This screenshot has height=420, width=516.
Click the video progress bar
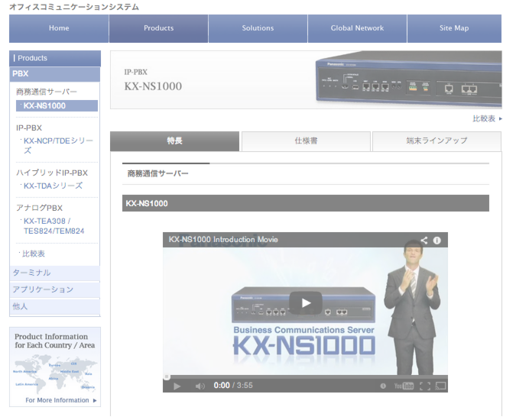point(305,376)
